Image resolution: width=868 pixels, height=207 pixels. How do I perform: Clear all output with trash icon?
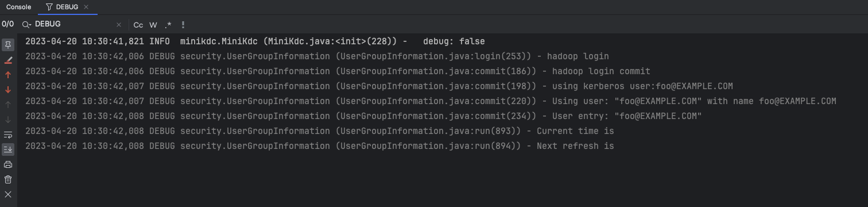tap(8, 179)
